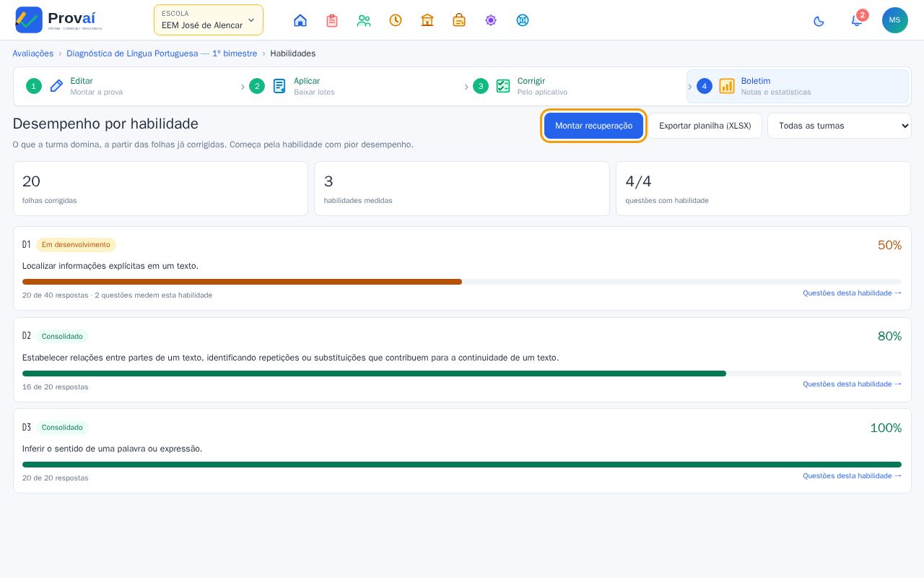This screenshot has height=578, width=924.
Task: Click the 4/4 questões com habilidade card
Action: coord(763,189)
